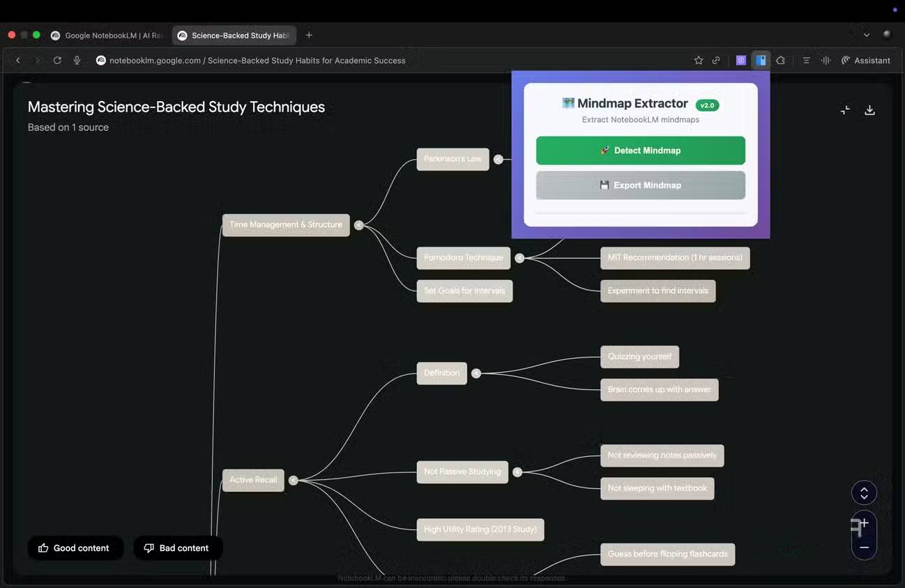Reload the page with the refresh icon
The height and width of the screenshot is (588, 905).
[57, 61]
